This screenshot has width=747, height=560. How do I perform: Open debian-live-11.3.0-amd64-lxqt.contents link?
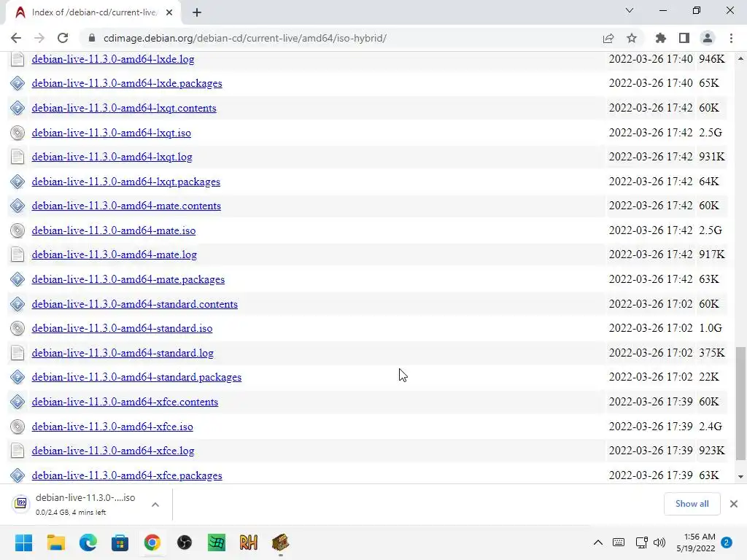click(124, 108)
